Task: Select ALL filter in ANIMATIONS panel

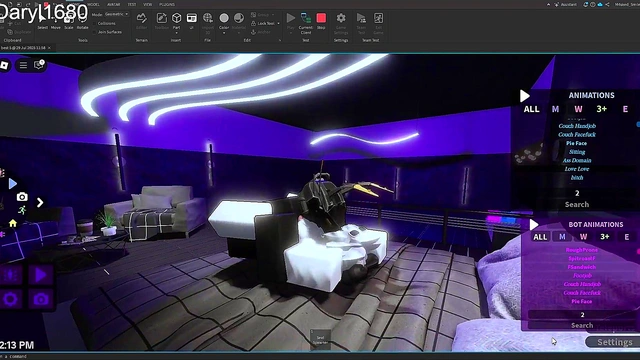Action: pos(531,109)
